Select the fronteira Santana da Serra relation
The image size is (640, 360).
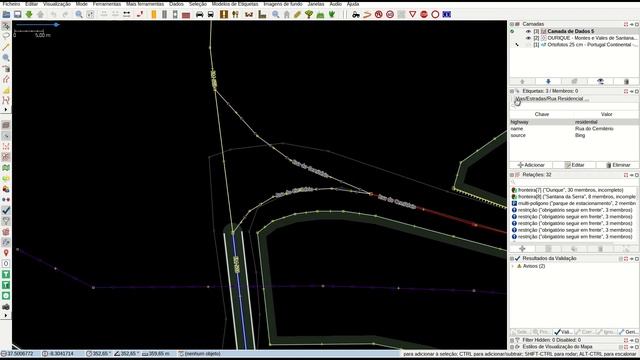574,197
